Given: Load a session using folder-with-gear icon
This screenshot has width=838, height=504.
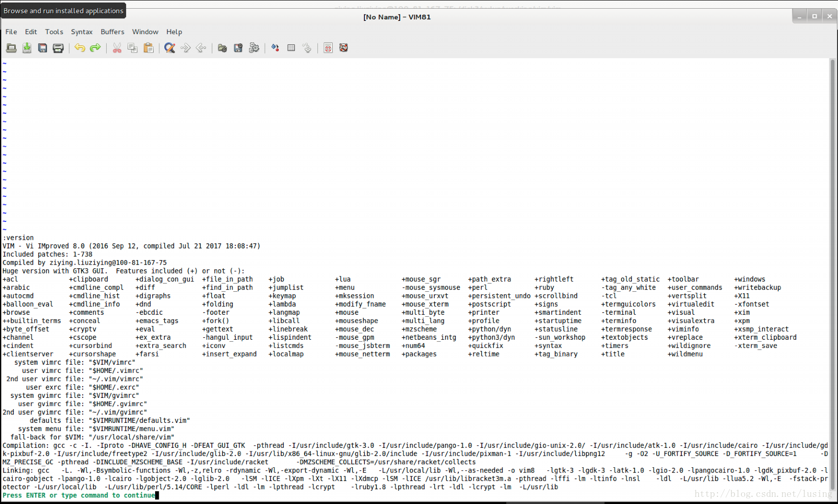Looking at the screenshot, I should point(223,48).
